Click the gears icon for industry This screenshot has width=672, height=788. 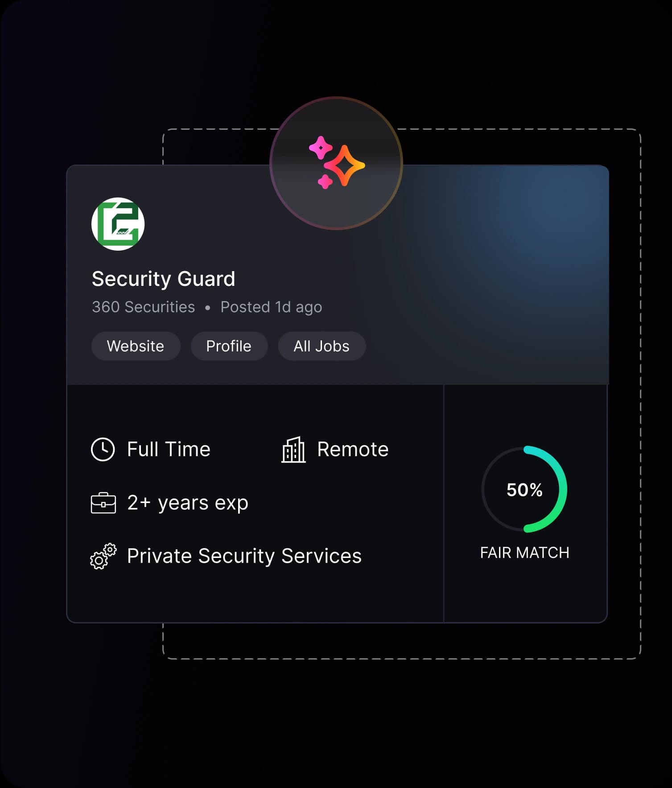coord(103,556)
